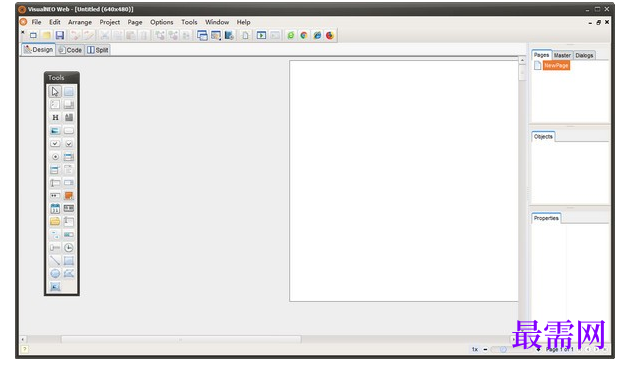624x366 pixels.
Task: Preview in Internet Explorer
Action: 317,35
